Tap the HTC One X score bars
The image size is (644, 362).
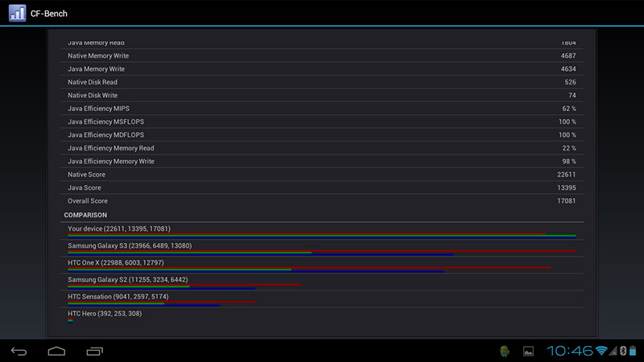pos(309,269)
